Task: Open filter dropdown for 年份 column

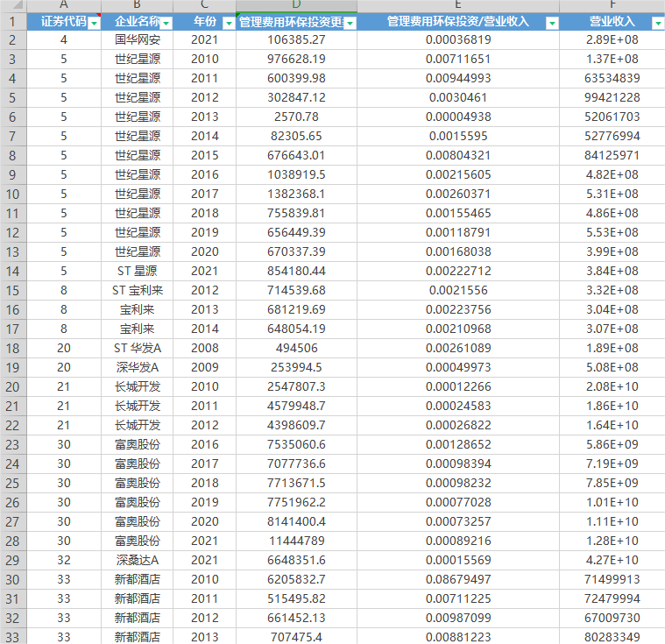Action: pos(229,24)
